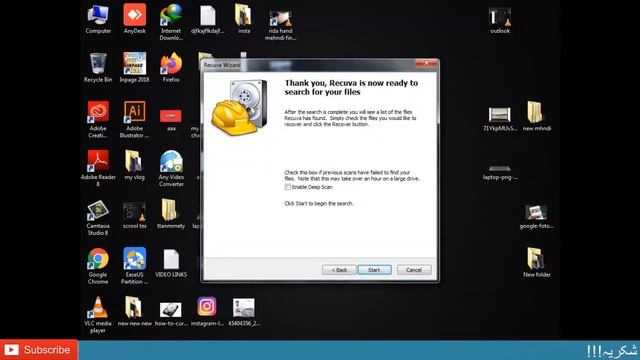This screenshot has width=640, height=360.
Task: Open the Any Video Converter shortcut
Action: point(171,168)
